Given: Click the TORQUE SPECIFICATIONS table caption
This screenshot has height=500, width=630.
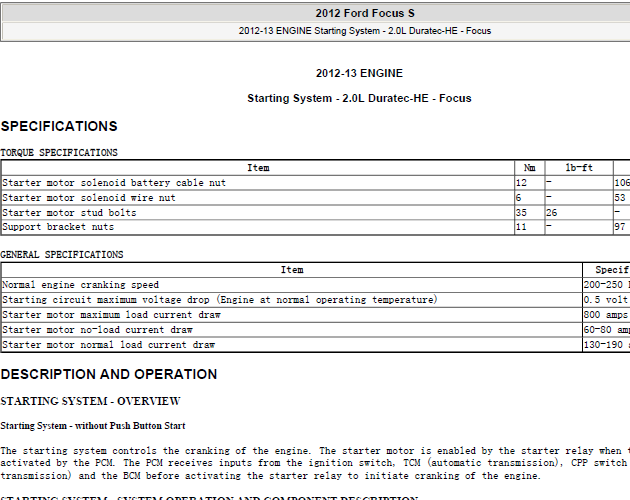Looking at the screenshot, I should click(59, 153).
